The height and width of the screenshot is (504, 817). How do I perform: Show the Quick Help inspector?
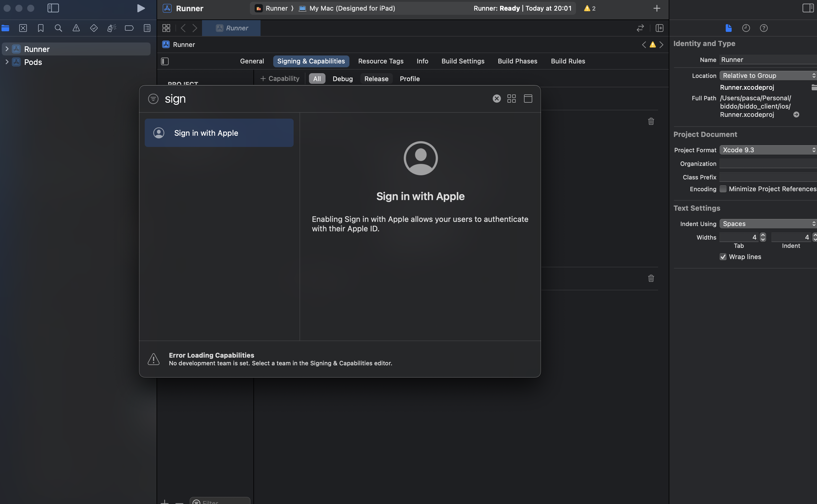click(x=764, y=28)
